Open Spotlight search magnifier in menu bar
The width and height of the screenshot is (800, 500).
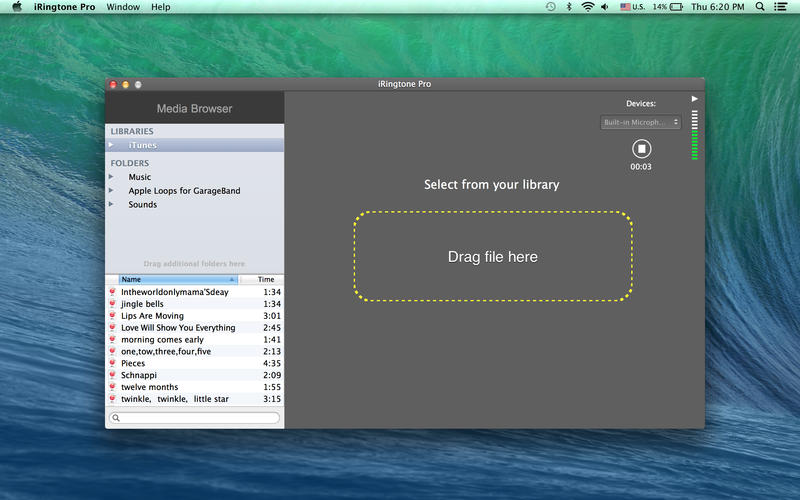760,7
